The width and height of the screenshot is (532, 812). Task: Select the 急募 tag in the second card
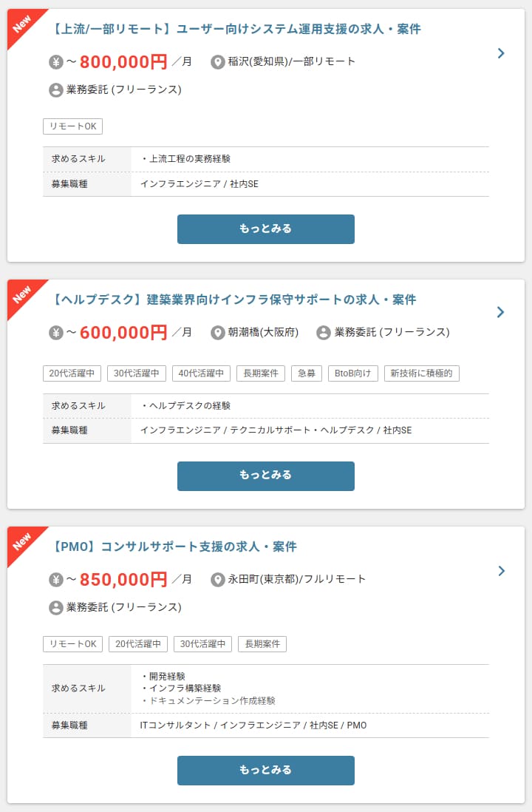click(307, 373)
